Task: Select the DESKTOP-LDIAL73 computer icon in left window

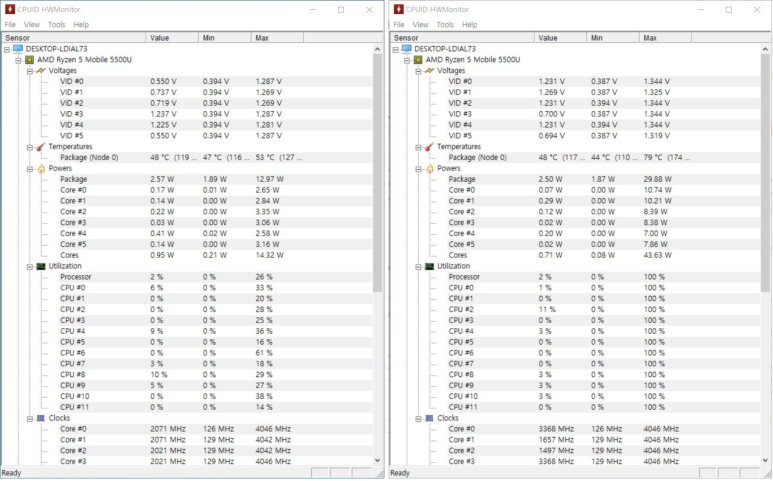Action: tap(18, 49)
